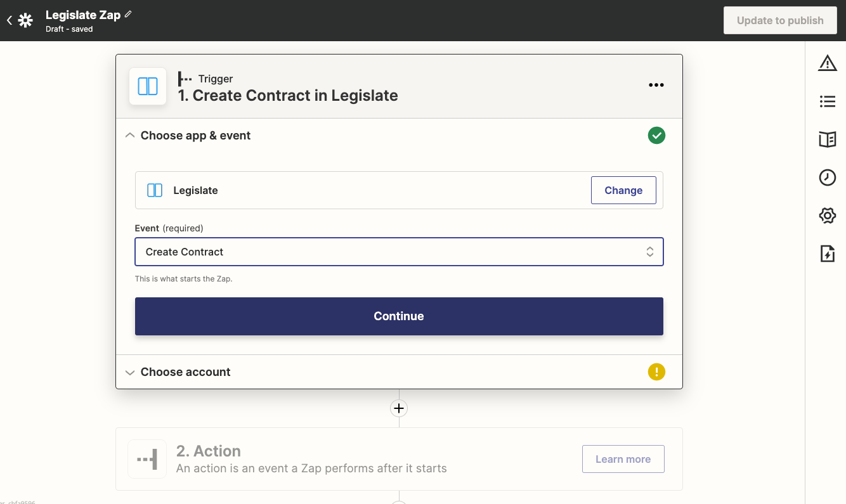Open the Zap settings gear panel
The image size is (846, 504).
(827, 216)
